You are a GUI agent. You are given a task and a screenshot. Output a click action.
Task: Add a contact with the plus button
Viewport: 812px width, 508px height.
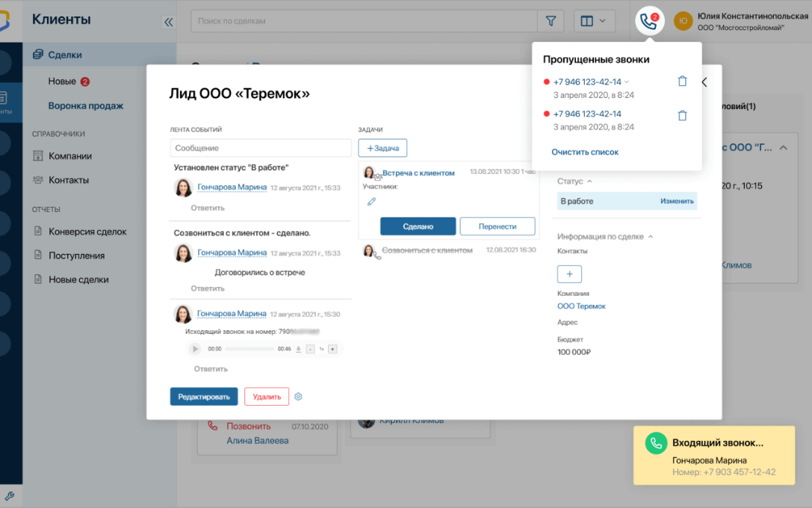pos(569,274)
